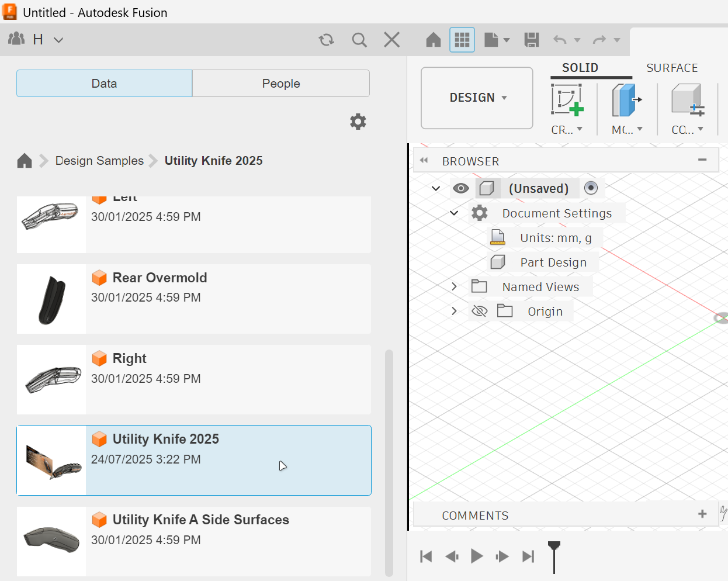Select Part Design entry
The height and width of the screenshot is (581, 728).
pyautogui.click(x=553, y=262)
